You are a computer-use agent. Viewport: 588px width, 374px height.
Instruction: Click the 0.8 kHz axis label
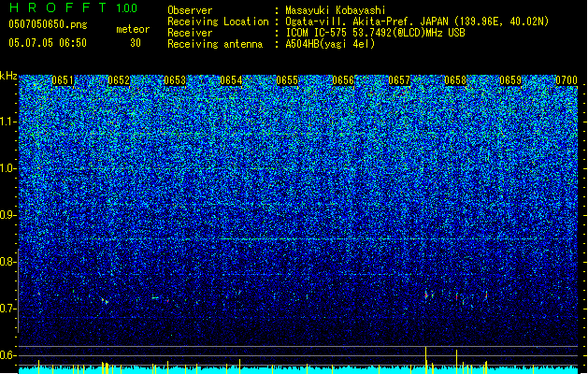click(8, 262)
